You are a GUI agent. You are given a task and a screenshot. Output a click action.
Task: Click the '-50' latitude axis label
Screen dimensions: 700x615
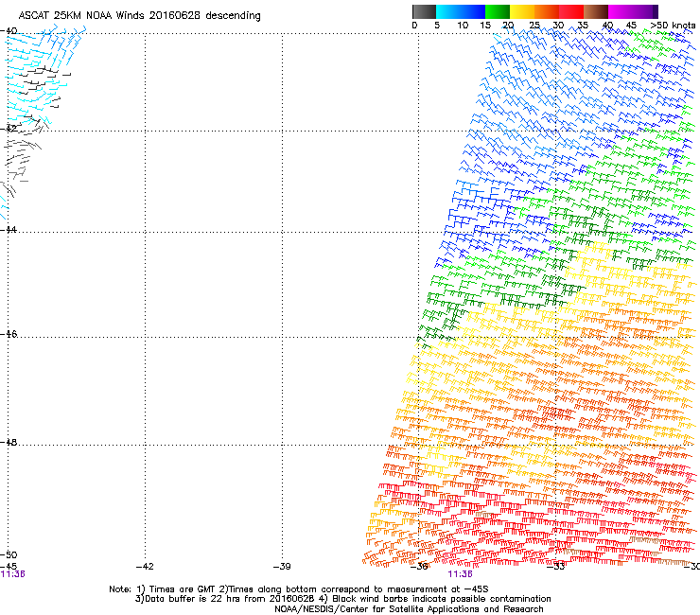(x=9, y=554)
